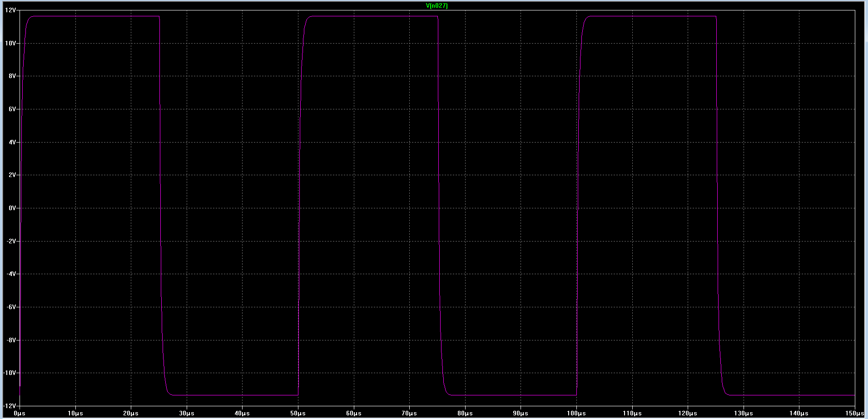Click the 4V vertical axis label
Screen dimensions: 868x419
(12, 142)
